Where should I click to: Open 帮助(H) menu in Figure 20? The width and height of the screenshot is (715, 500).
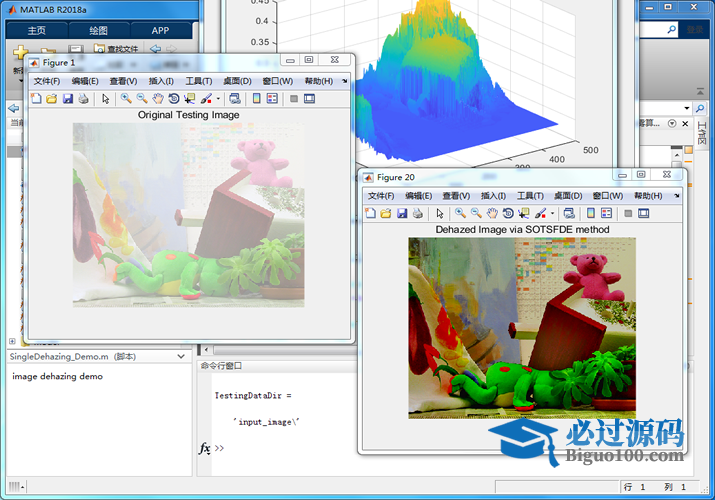click(x=648, y=196)
